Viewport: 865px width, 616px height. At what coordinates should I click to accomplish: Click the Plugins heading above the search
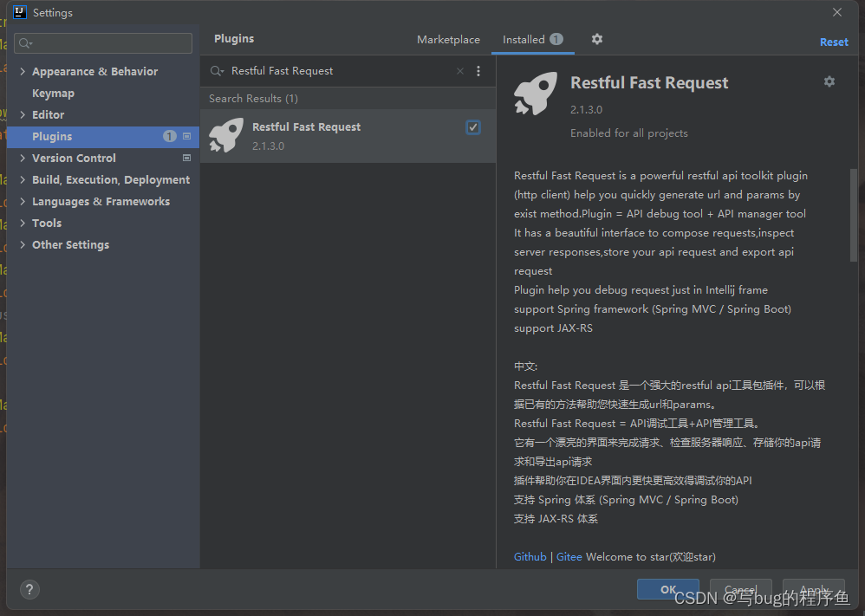234,39
